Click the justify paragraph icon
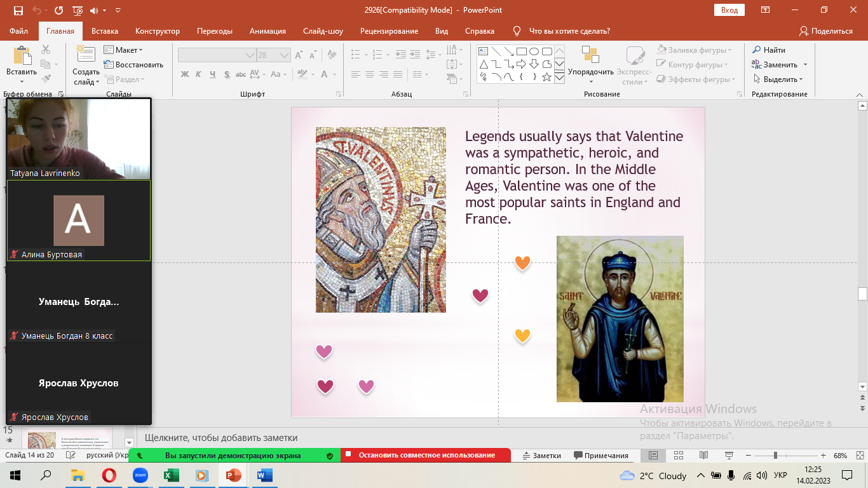868x488 pixels. tap(398, 74)
